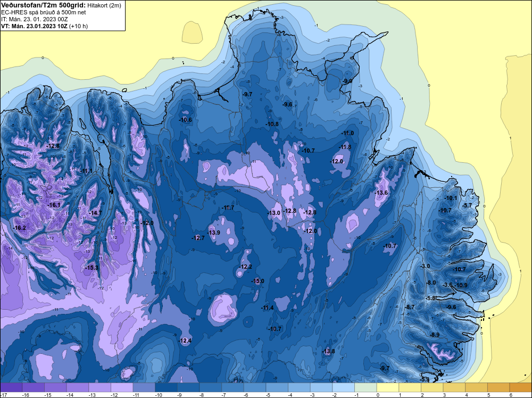Screen dimensions: 532x398
Task: Select the -12.7 temperature value
Action: 198,238
